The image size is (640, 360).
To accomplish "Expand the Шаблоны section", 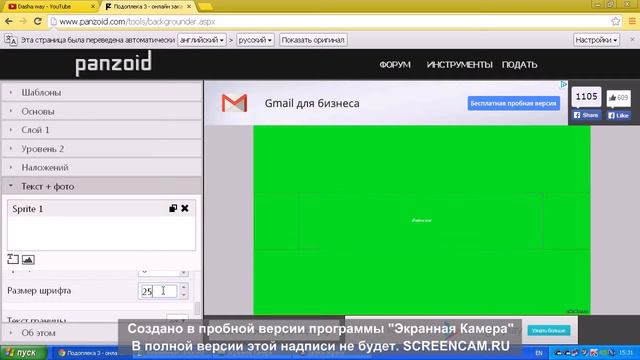I will [102, 92].
